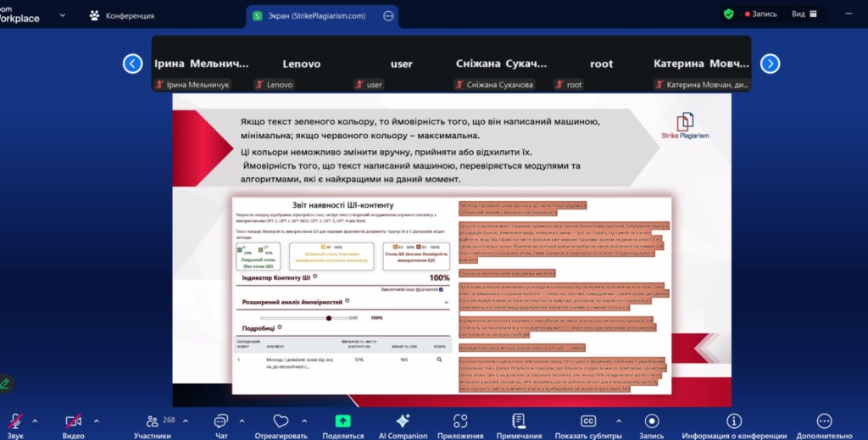Toggle Показать субтитры captions
Image resolution: width=868 pixels, height=440 pixels.
[587, 421]
